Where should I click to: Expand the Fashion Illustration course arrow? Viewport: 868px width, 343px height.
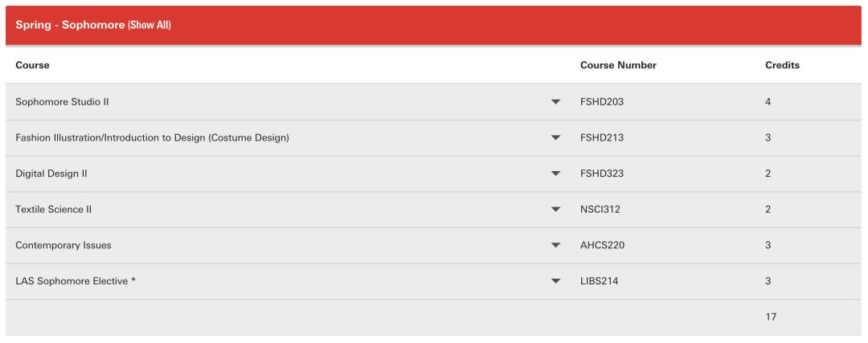tap(555, 138)
